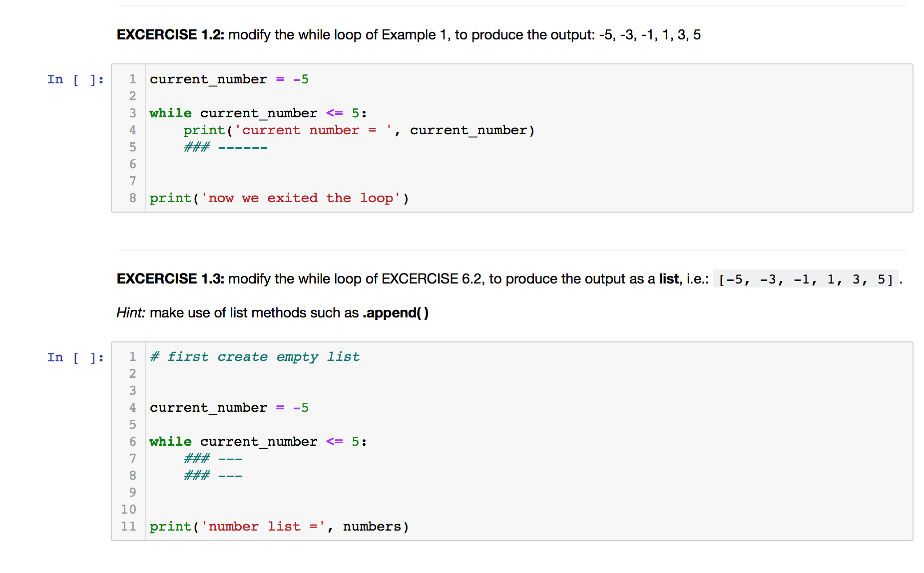Click the In [ ]: prompt of Exercise 1.2 cell

click(75, 79)
